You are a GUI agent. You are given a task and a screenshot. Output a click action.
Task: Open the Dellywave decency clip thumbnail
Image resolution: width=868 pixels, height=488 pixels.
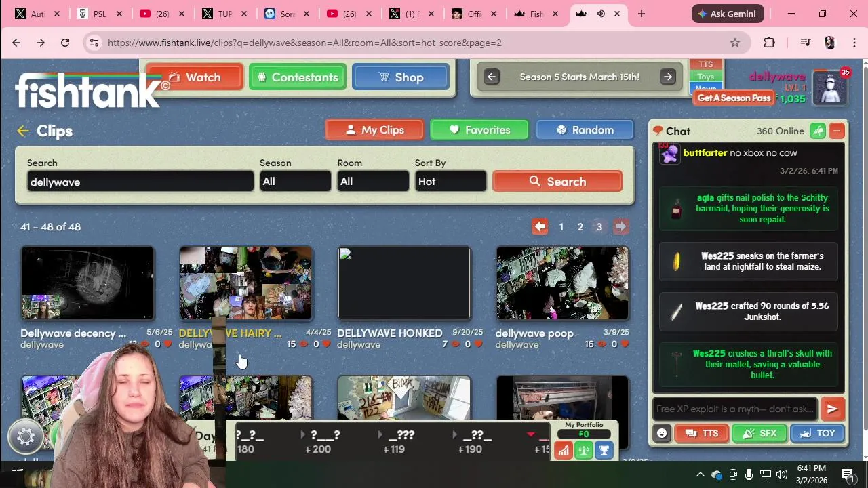coord(87,283)
